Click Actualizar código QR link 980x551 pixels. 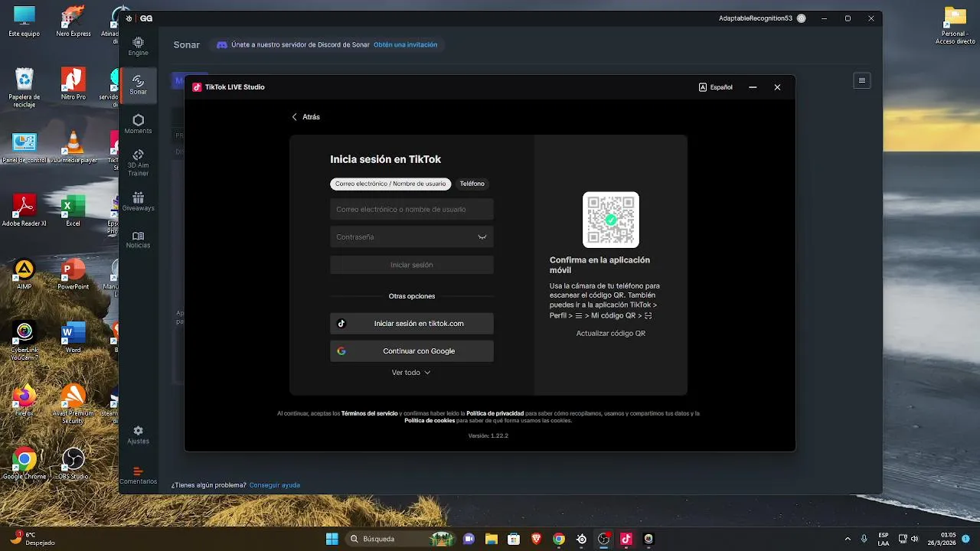click(610, 334)
